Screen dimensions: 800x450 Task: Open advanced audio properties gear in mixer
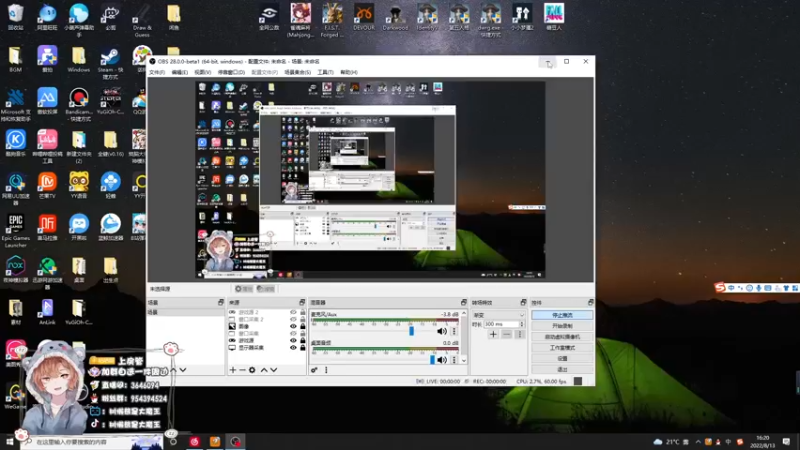pyautogui.click(x=314, y=370)
